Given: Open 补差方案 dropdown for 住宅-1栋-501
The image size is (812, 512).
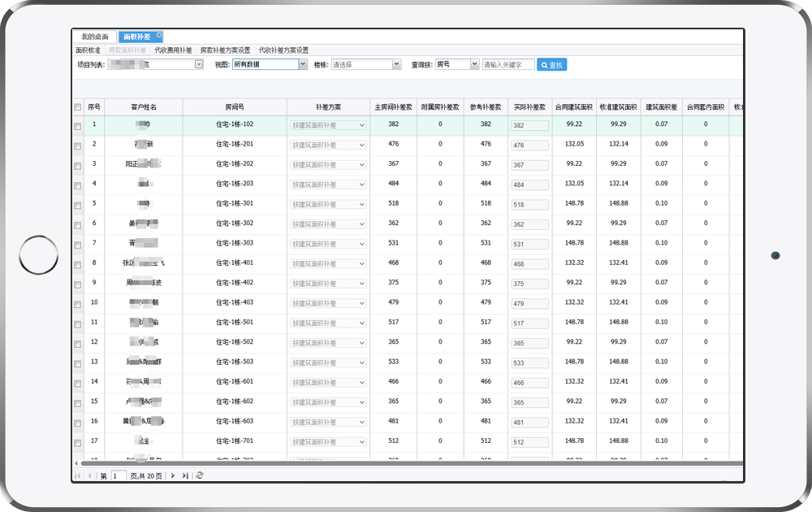Looking at the screenshot, I should click(x=328, y=323).
